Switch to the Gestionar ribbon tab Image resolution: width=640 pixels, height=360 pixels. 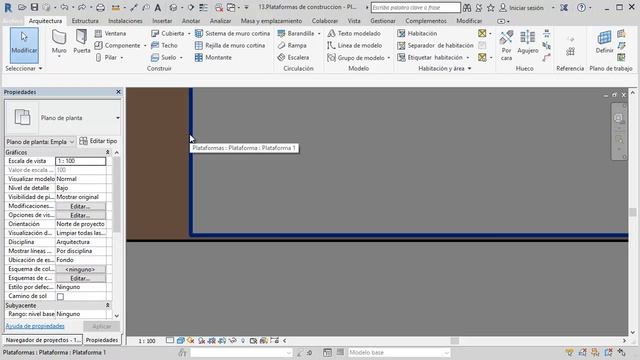(382, 21)
